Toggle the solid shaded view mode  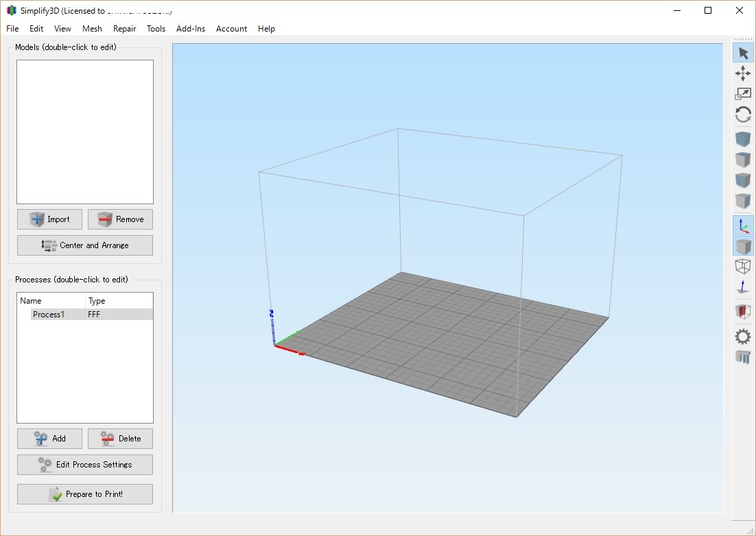tap(743, 245)
